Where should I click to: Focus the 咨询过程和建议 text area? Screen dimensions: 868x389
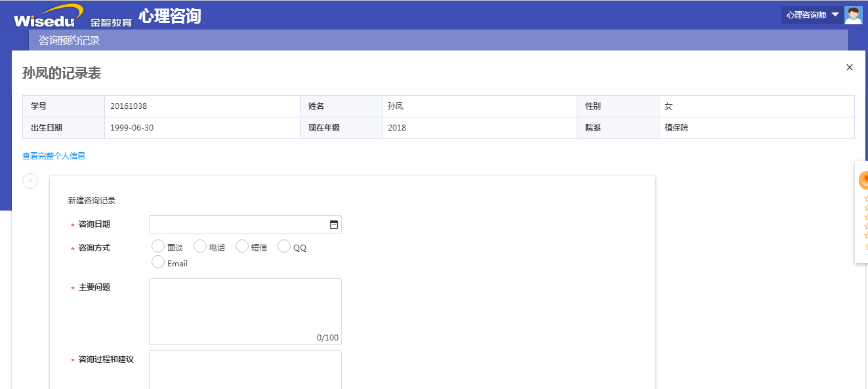pos(245,370)
